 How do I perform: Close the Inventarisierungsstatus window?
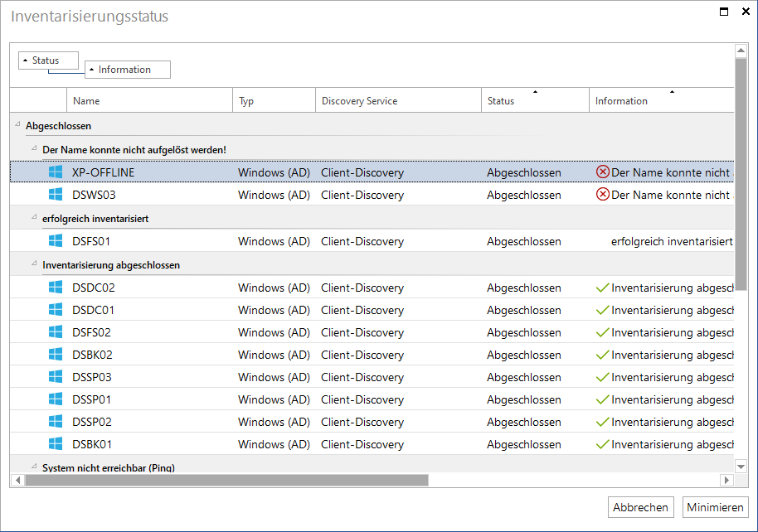pos(746,12)
